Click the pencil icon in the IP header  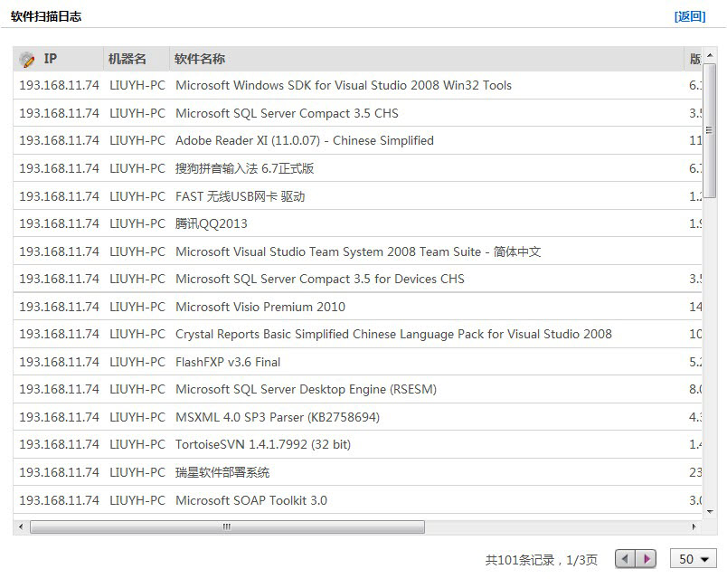coord(27,60)
